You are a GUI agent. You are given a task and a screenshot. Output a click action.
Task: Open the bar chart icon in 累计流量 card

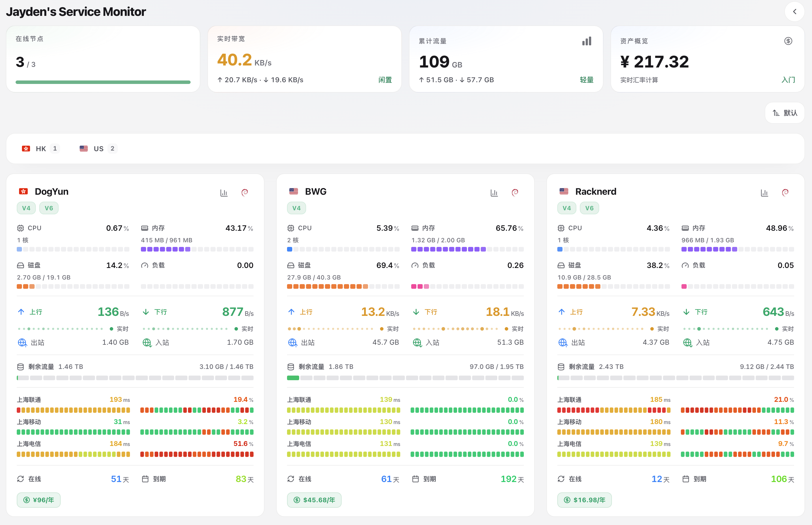point(586,41)
